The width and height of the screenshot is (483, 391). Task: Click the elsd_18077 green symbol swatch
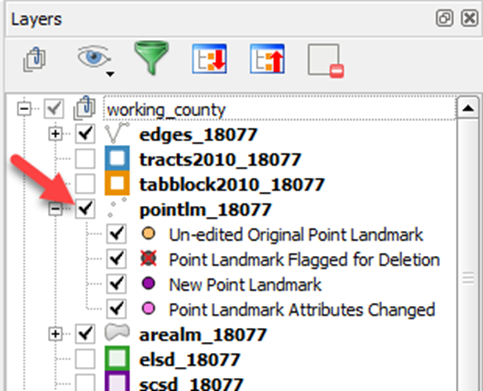tap(117, 358)
